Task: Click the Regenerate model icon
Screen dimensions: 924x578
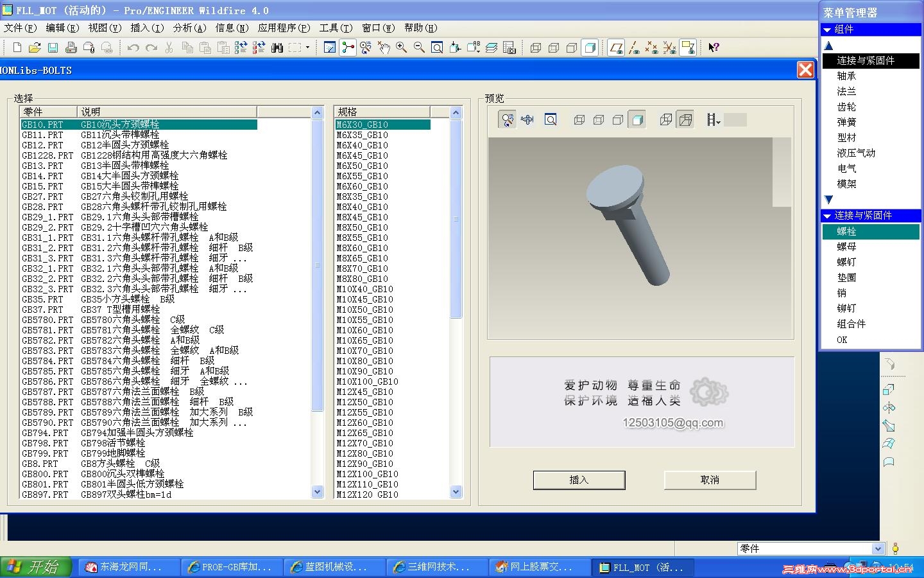Action: coord(241,48)
